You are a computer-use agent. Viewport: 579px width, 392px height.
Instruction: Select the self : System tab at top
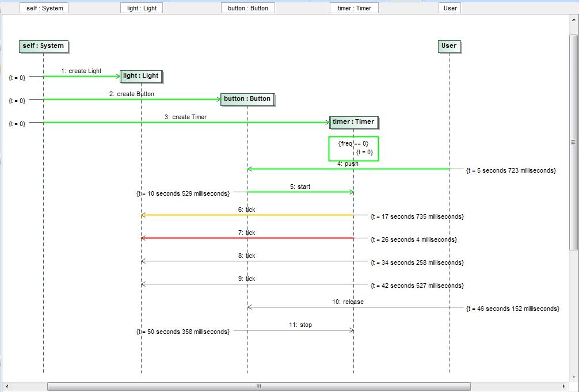[44, 7]
